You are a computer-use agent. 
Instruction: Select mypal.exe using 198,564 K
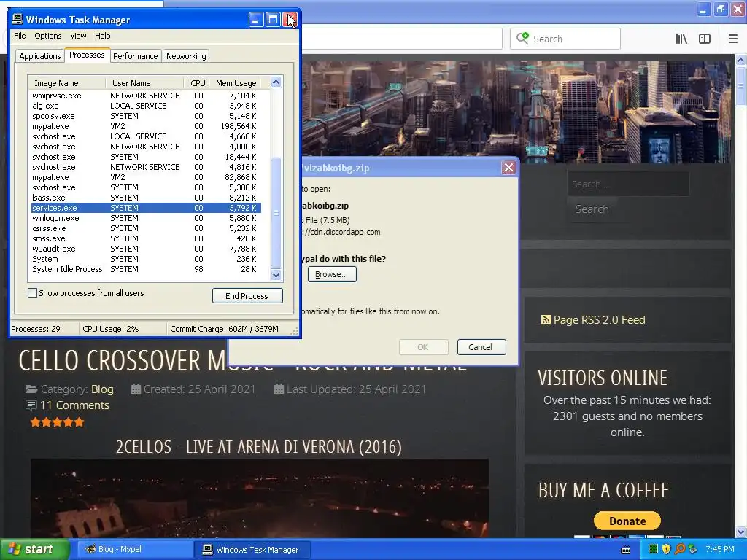coord(146,126)
